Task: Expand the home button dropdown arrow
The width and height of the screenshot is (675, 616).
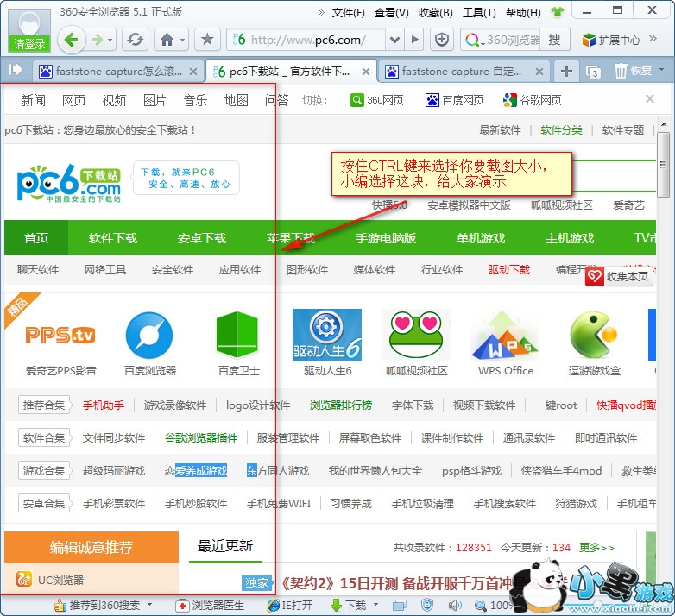Action: (182, 40)
